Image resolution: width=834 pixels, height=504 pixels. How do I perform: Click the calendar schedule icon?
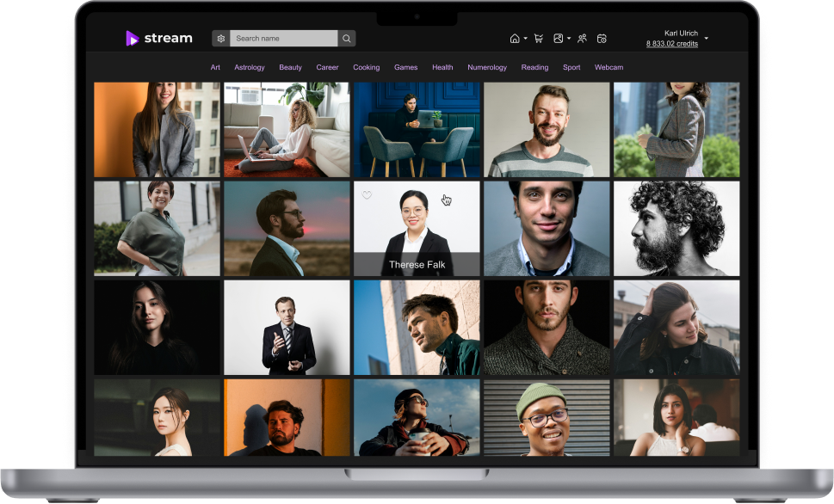(602, 39)
